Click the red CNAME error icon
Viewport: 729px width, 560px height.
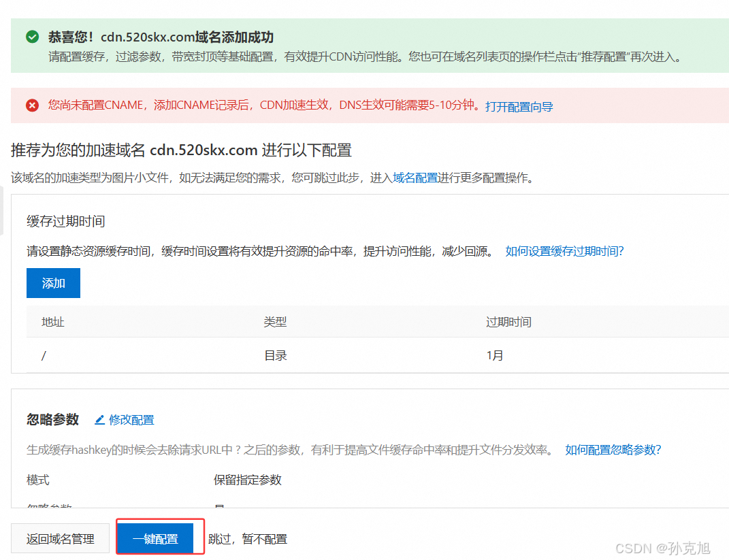[33, 105]
